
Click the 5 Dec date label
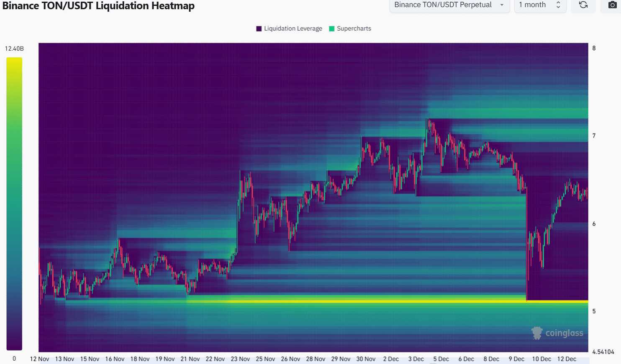click(x=441, y=359)
